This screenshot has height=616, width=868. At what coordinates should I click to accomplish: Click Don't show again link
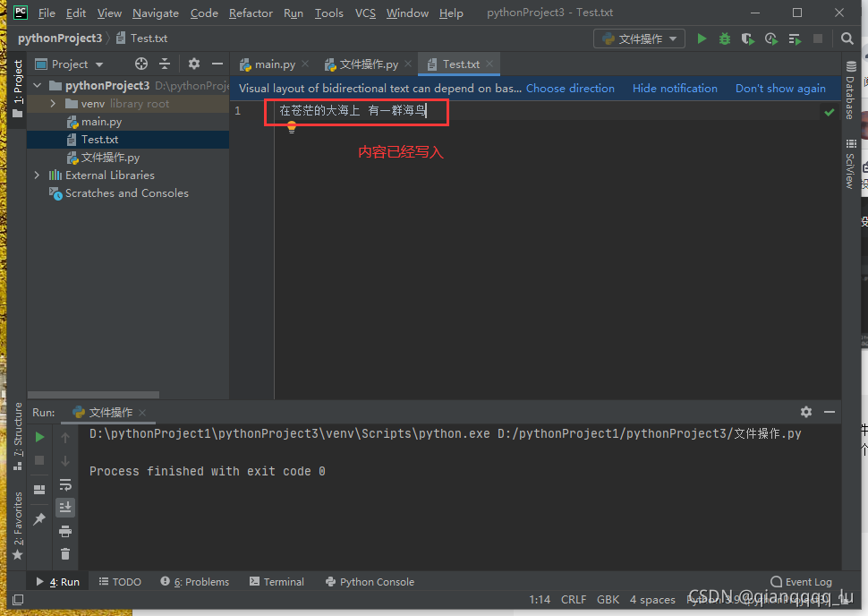point(780,89)
